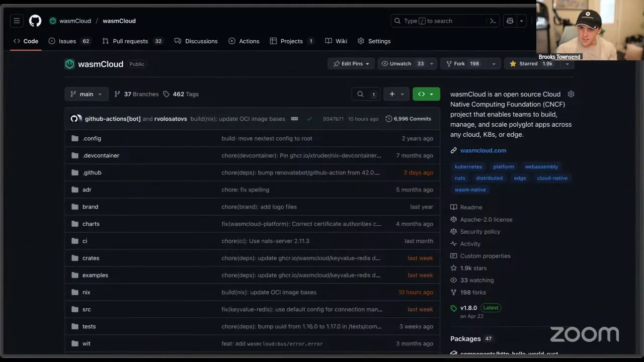Click the Activity pulse icon
The height and width of the screenshot is (362, 644).
click(454, 244)
